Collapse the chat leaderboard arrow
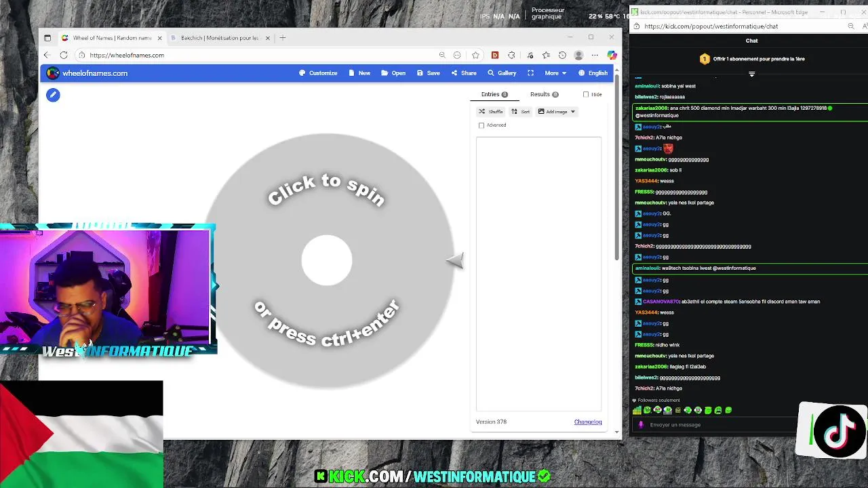 [x=751, y=74]
